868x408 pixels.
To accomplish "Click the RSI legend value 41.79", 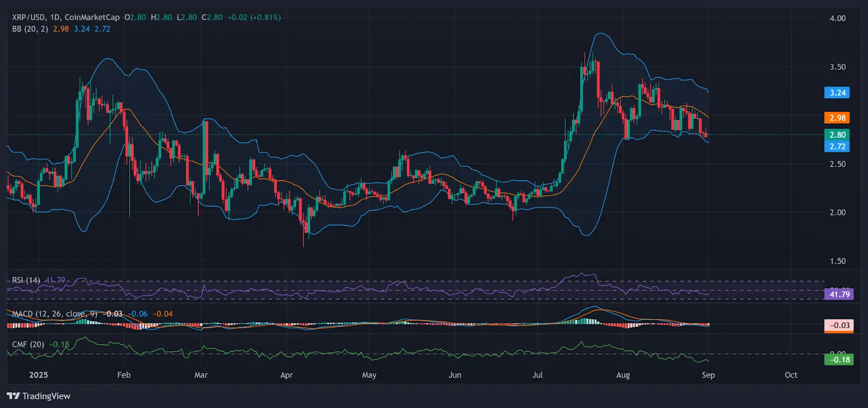I will (55, 280).
